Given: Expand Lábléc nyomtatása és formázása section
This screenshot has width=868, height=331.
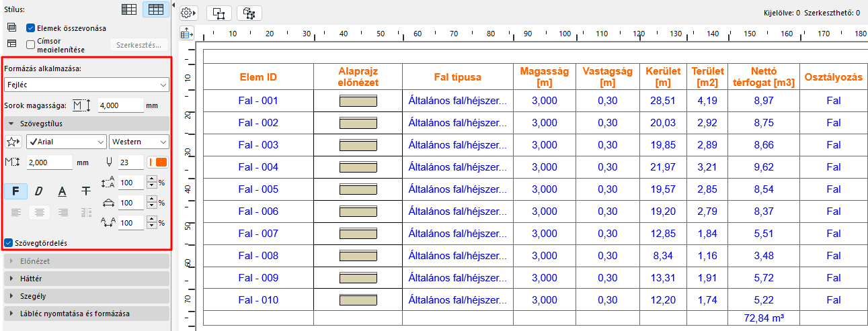Looking at the screenshot, I should 86,313.
